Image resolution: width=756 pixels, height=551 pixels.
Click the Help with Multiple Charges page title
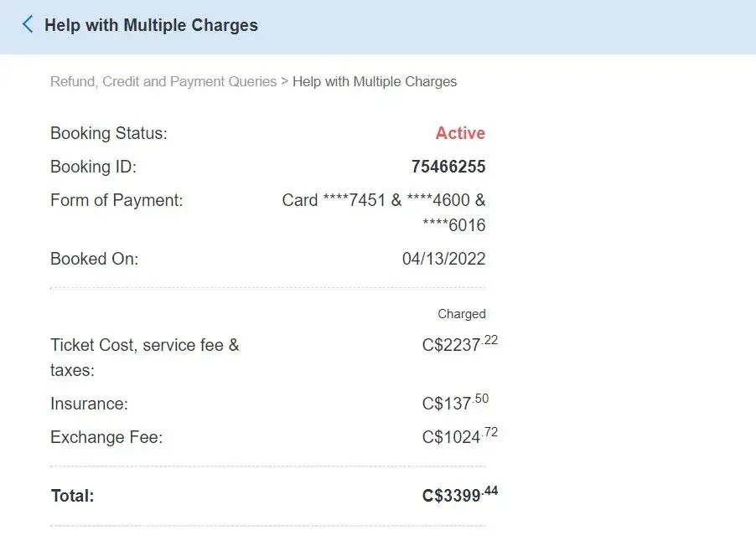point(151,25)
